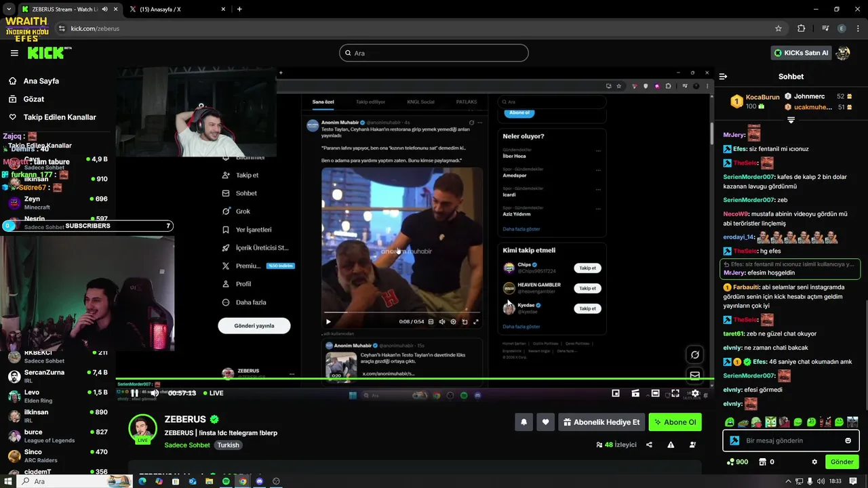Pause the live stream

134,393
